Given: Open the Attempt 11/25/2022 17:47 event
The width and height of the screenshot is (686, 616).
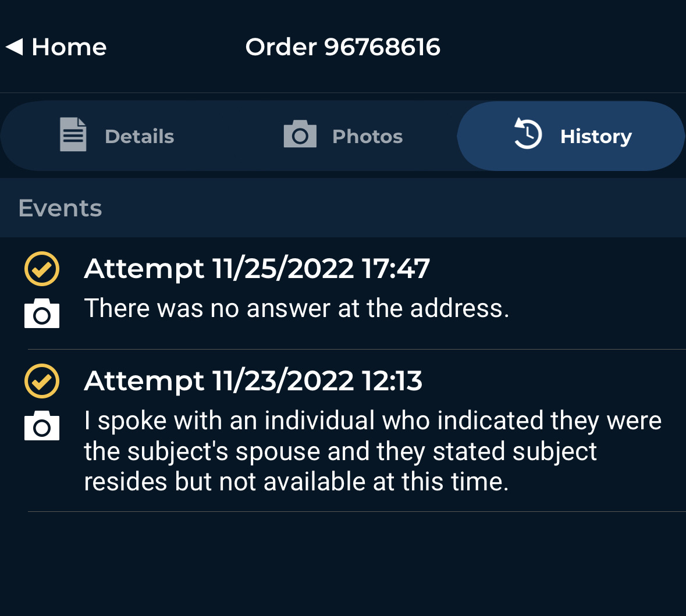Looking at the screenshot, I should tap(257, 269).
